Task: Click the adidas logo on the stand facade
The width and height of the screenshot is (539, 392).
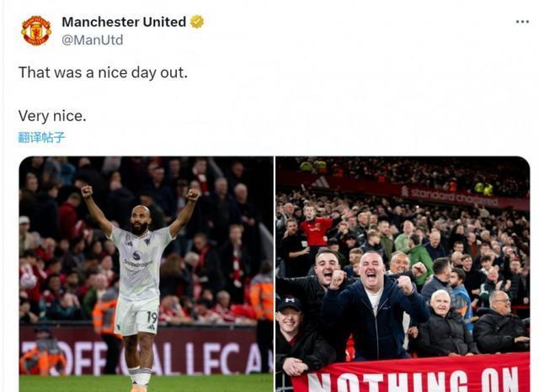Action: pos(321,182)
